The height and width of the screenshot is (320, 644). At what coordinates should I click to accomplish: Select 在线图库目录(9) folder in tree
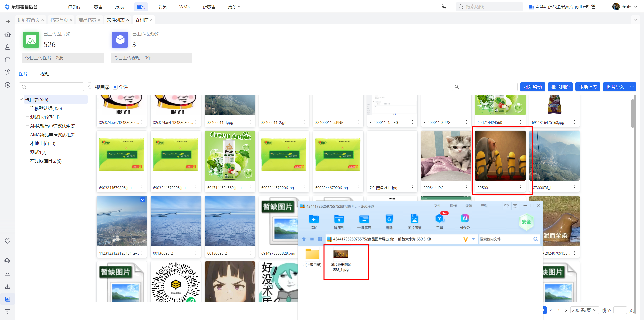[x=46, y=161]
